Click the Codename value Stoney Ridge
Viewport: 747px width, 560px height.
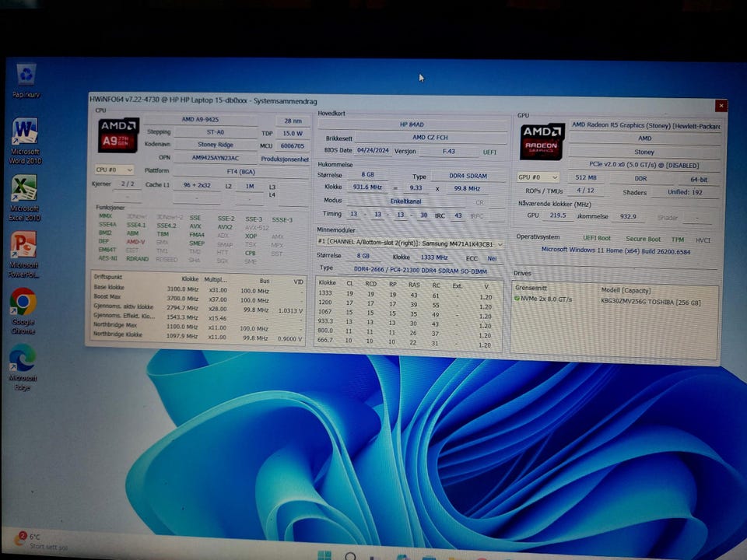coord(216,145)
